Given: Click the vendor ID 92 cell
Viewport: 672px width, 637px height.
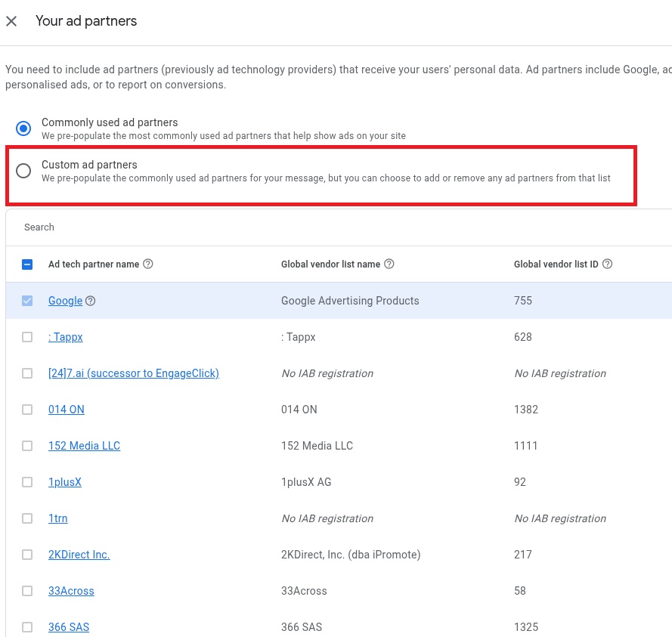Looking at the screenshot, I should tap(520, 482).
